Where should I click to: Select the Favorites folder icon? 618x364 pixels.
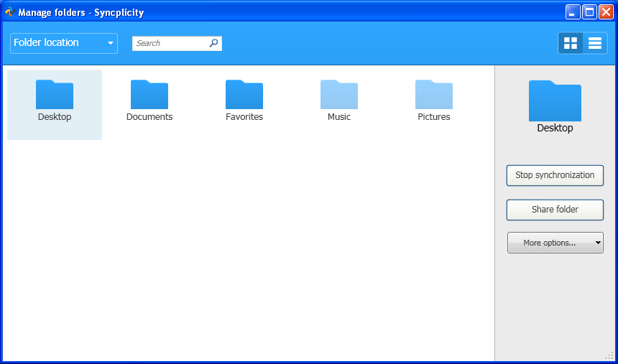[x=244, y=95]
